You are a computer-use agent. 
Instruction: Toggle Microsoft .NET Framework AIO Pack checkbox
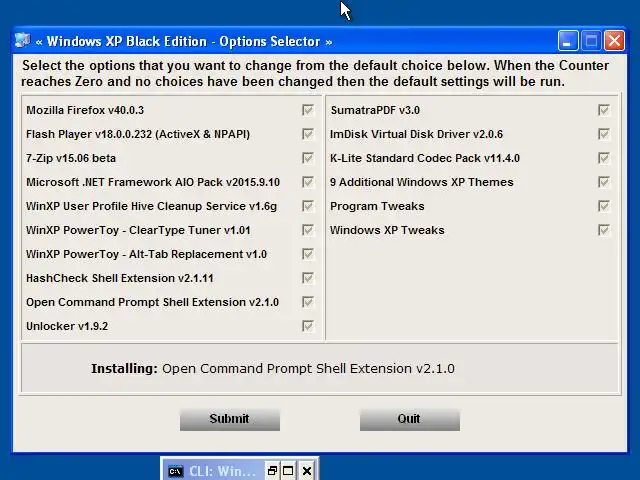308,182
